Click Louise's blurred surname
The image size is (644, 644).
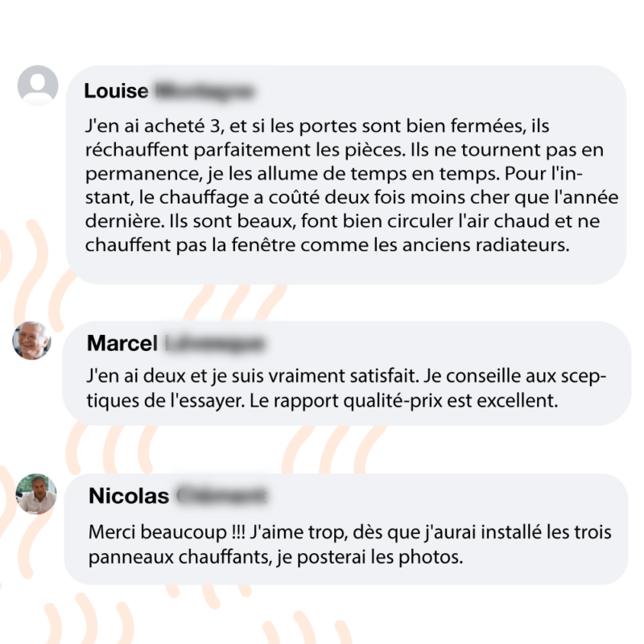point(204,91)
